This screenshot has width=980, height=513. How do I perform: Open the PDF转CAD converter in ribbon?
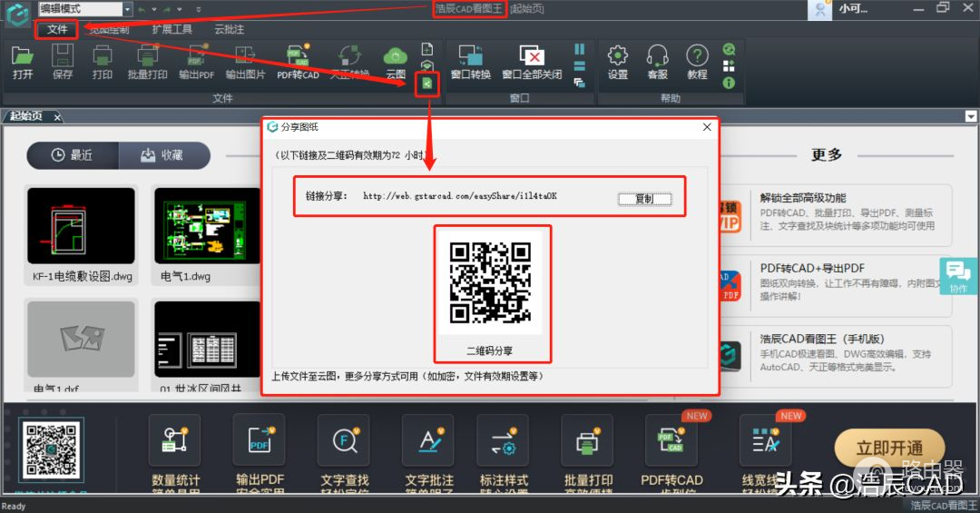pyautogui.click(x=298, y=56)
